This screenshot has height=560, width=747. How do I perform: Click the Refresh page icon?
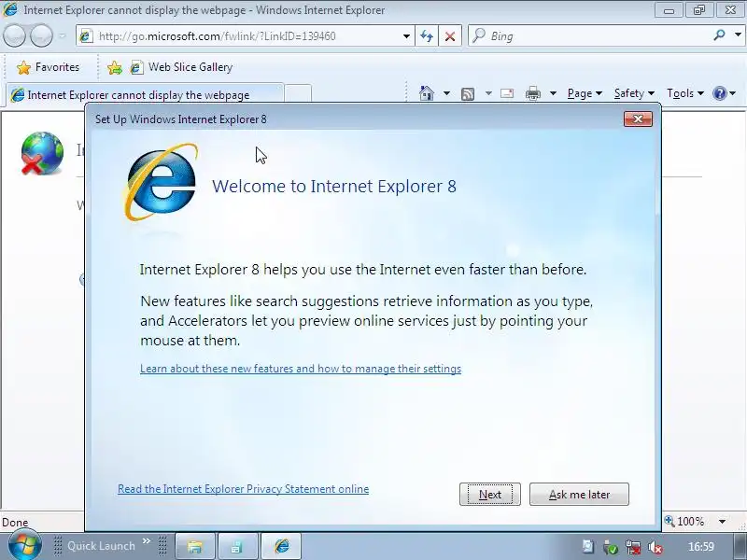pyautogui.click(x=427, y=36)
